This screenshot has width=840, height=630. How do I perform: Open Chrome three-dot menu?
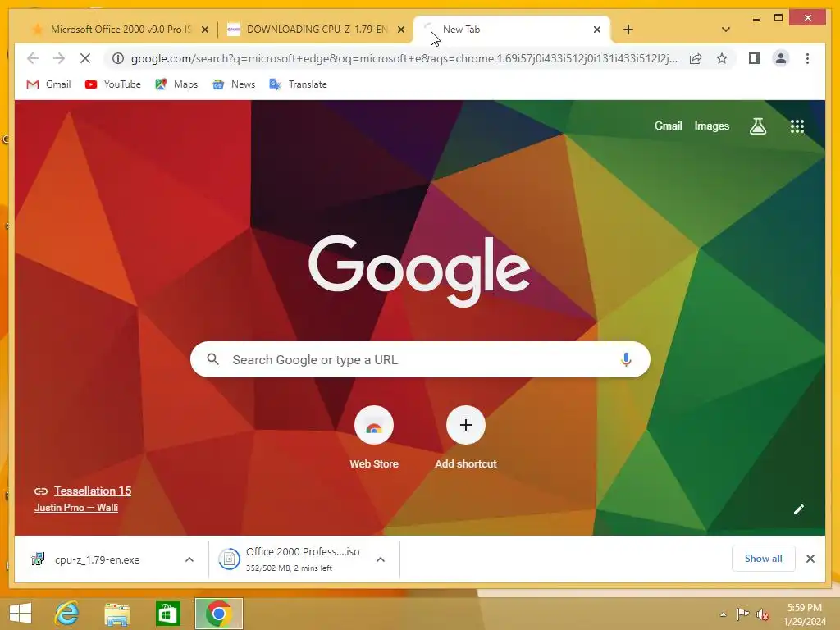tap(807, 58)
